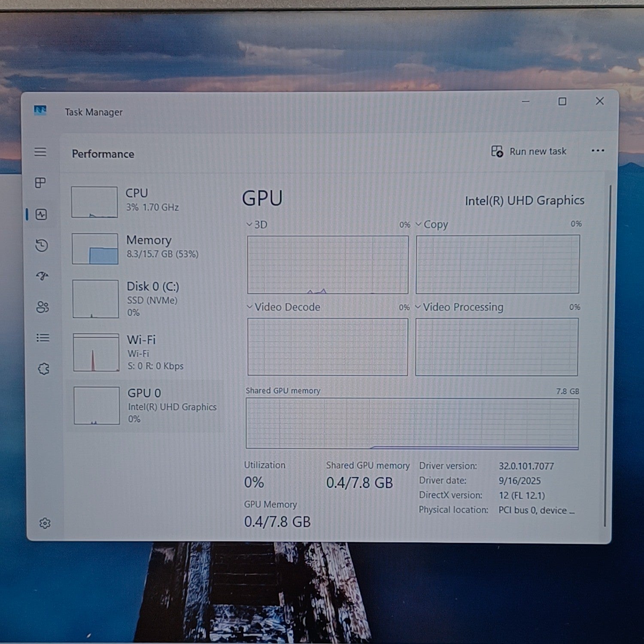The width and height of the screenshot is (644, 644).
Task: Click the Shared GPU memory 0.4/7.8 GB value
Action: point(359,483)
